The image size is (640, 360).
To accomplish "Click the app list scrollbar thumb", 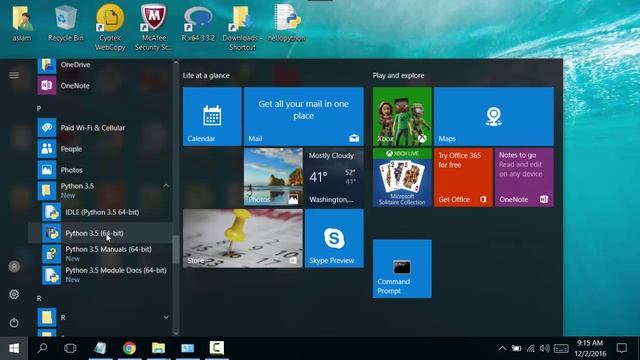I will pos(176,250).
